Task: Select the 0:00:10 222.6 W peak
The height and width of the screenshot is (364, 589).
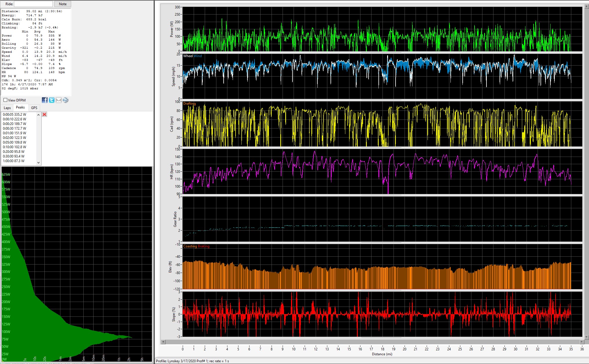Action: (x=15, y=119)
